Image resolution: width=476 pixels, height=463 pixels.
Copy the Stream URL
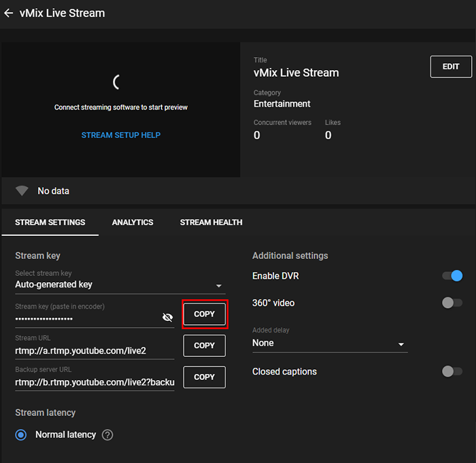tap(205, 345)
